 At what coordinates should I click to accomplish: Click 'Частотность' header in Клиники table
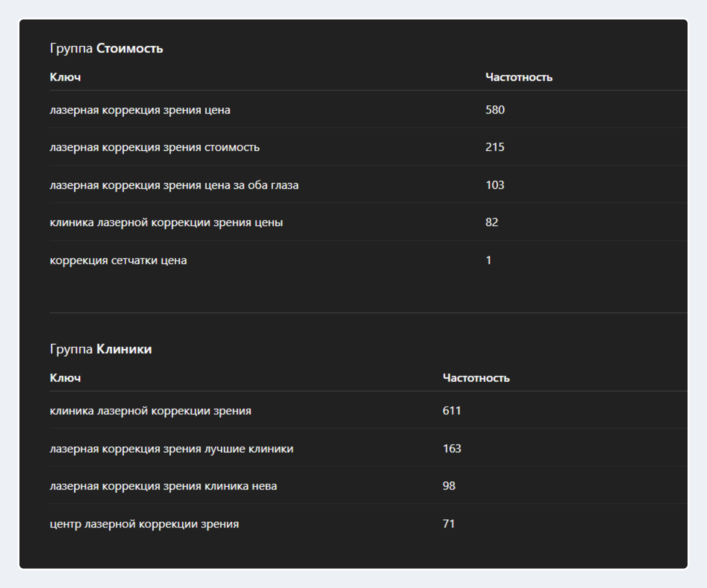[x=476, y=378]
